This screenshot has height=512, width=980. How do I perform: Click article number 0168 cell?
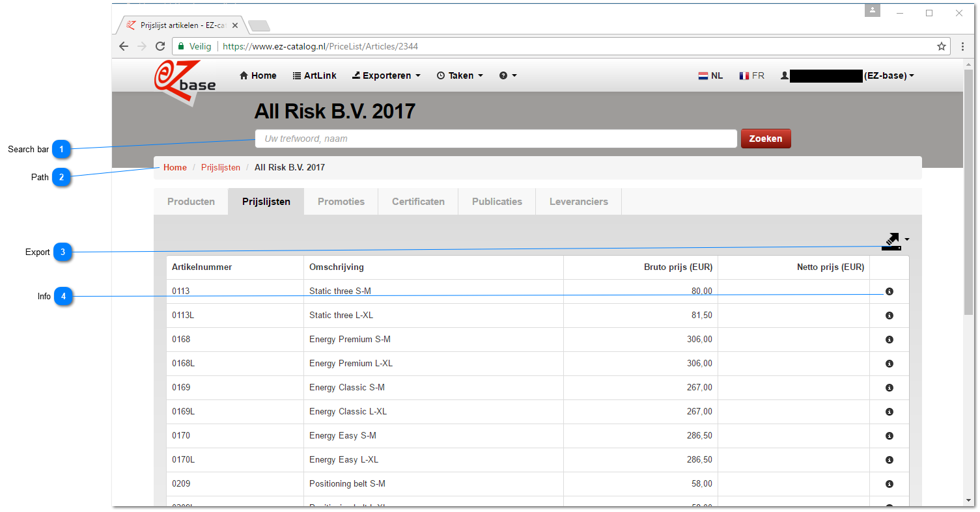tap(235, 340)
